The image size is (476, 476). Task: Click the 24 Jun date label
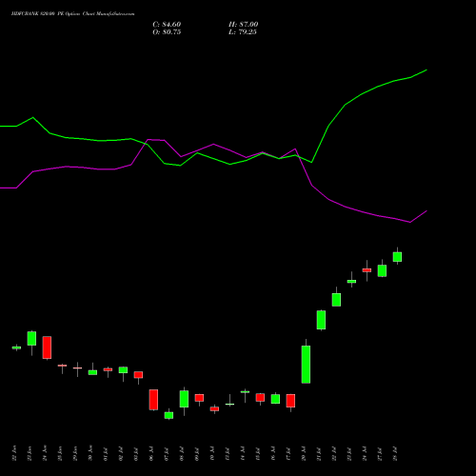tap(45, 453)
